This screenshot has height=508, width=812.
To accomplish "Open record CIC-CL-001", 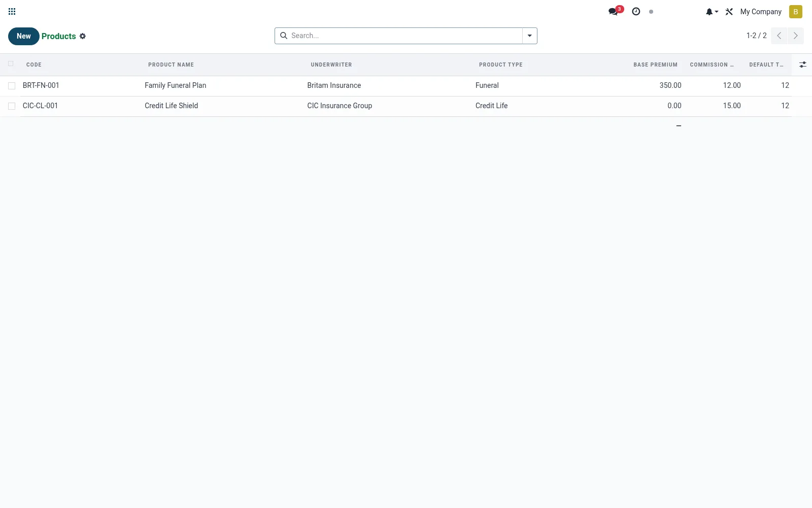I will coord(41,106).
